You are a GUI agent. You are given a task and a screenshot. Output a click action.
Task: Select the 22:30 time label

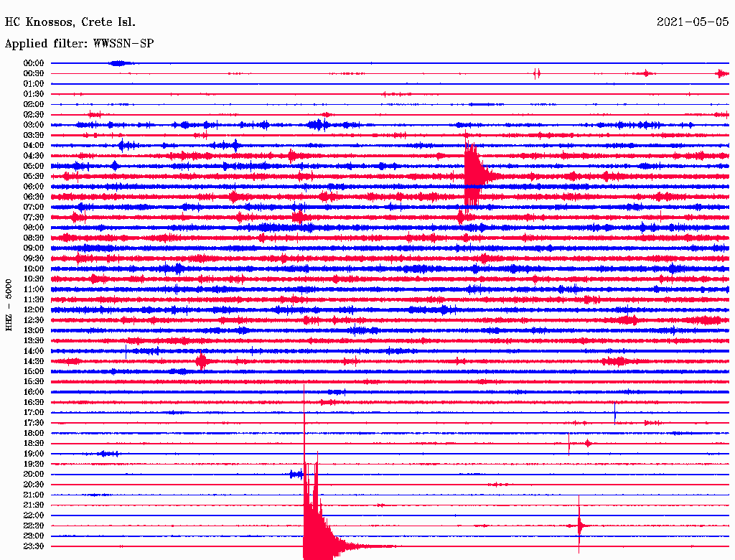[x=34, y=526]
